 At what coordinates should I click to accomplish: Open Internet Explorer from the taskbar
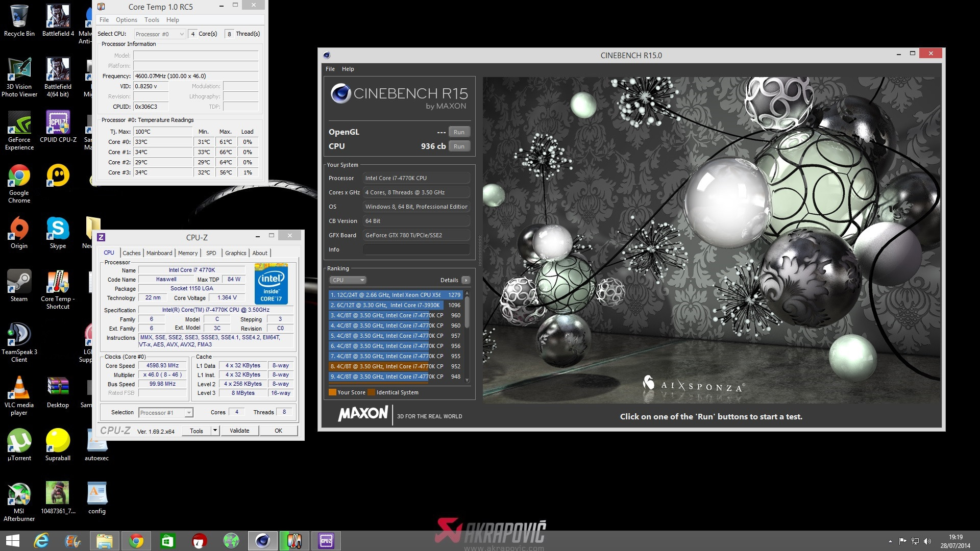[41, 541]
